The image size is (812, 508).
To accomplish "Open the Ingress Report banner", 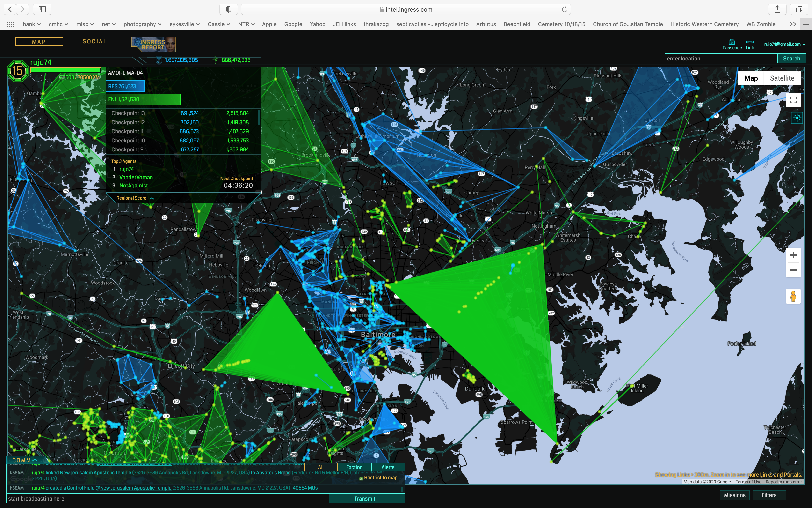I will [153, 44].
